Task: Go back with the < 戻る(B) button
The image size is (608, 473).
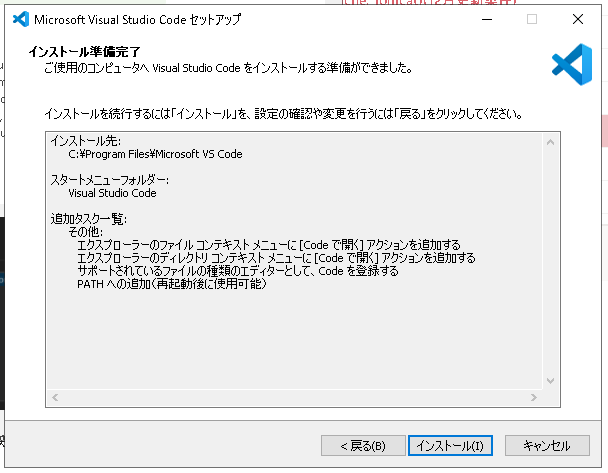Action: tap(363, 445)
